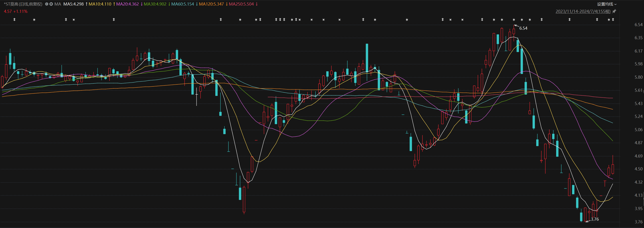644x228 pixels.
Task: Select the MA250:5.504 legend value
Action: point(241,4)
